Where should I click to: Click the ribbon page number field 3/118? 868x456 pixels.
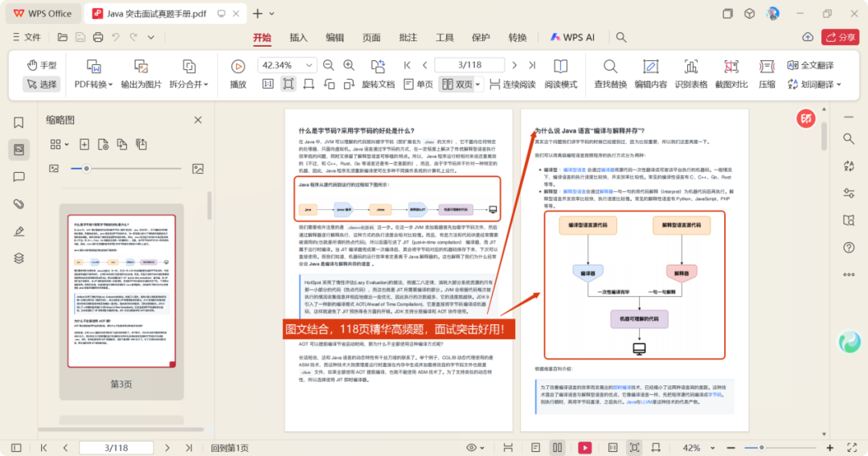(x=469, y=65)
